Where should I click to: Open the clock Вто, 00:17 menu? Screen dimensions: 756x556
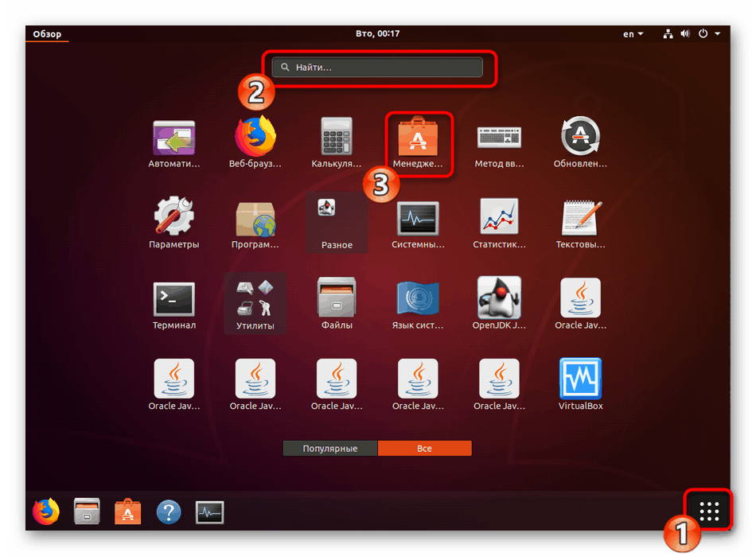(377, 33)
